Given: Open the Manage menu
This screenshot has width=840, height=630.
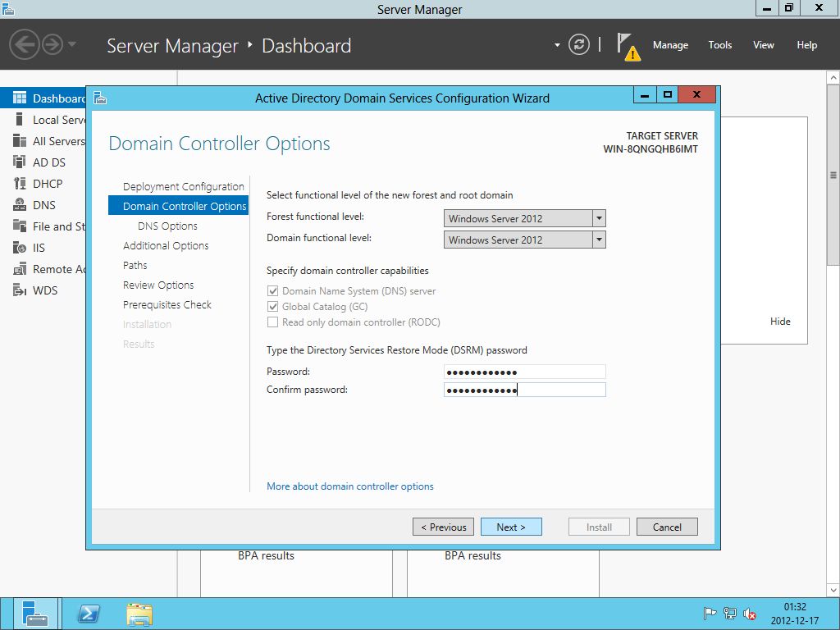Looking at the screenshot, I should tap(670, 45).
